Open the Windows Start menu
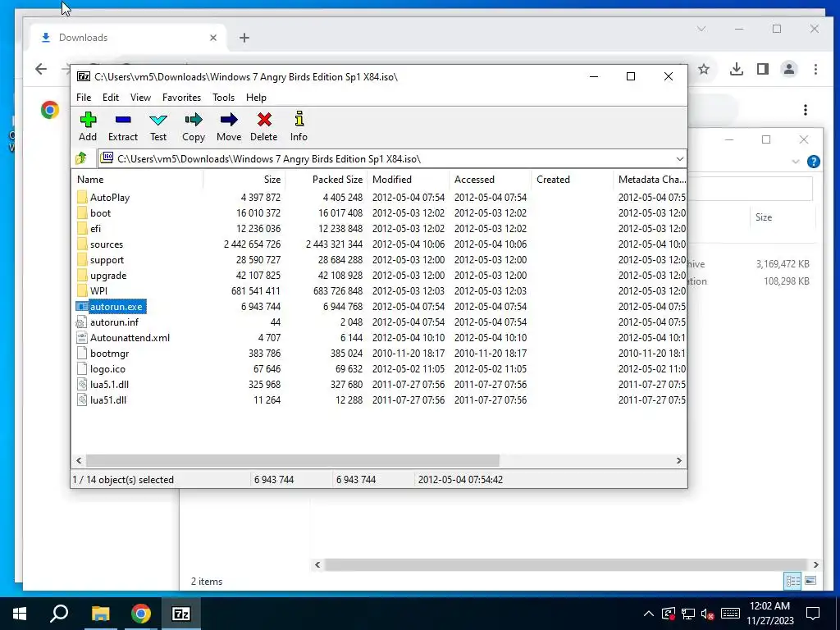The width and height of the screenshot is (840, 630). click(20, 614)
